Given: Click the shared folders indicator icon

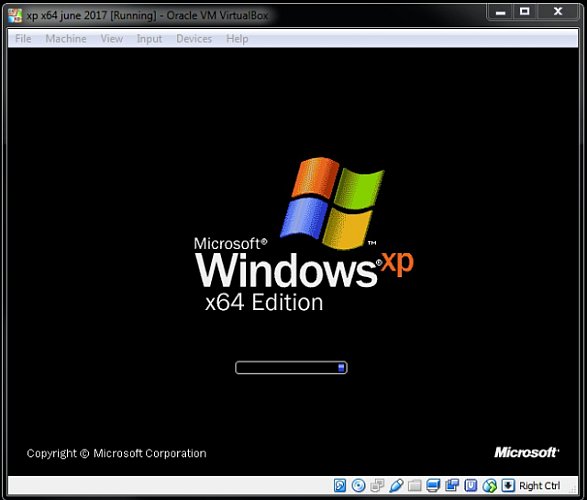Looking at the screenshot, I should [415, 485].
